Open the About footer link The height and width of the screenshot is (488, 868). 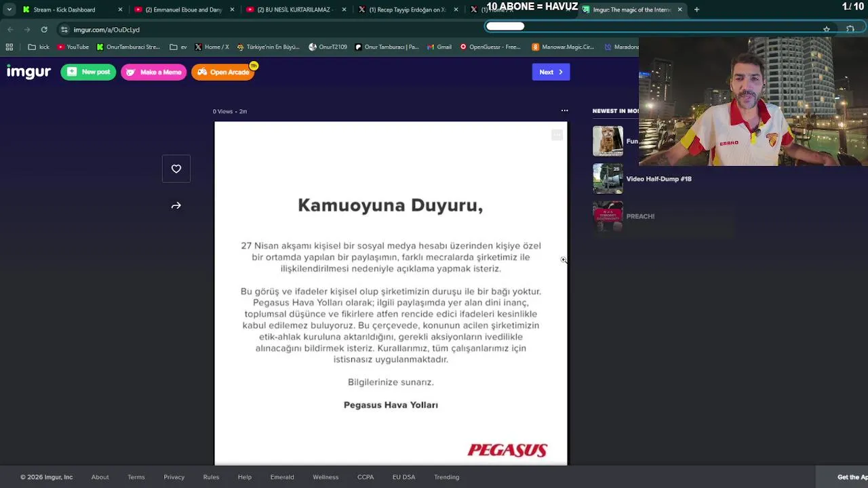pyautogui.click(x=100, y=477)
